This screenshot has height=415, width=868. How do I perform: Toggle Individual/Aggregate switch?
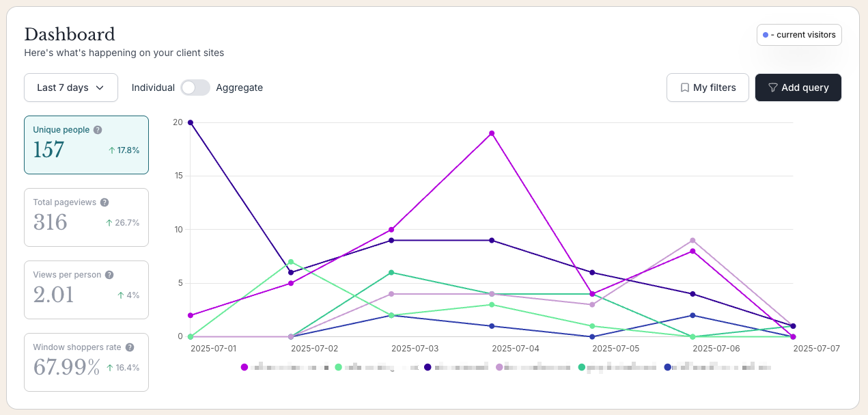pyautogui.click(x=195, y=88)
